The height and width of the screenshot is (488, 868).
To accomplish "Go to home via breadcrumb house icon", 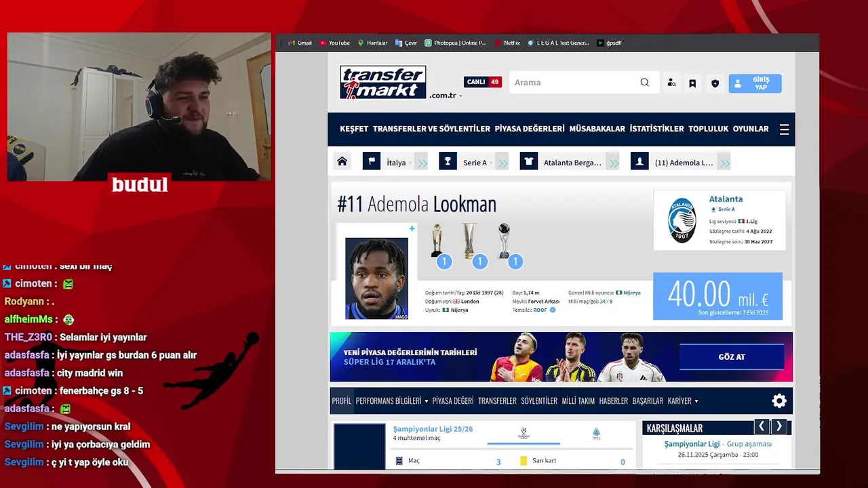I will tap(342, 161).
